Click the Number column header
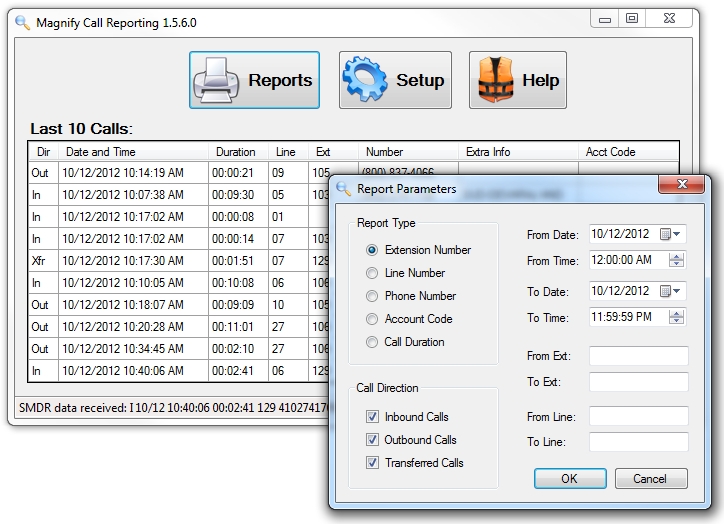This screenshot has width=724, height=524. (408, 152)
